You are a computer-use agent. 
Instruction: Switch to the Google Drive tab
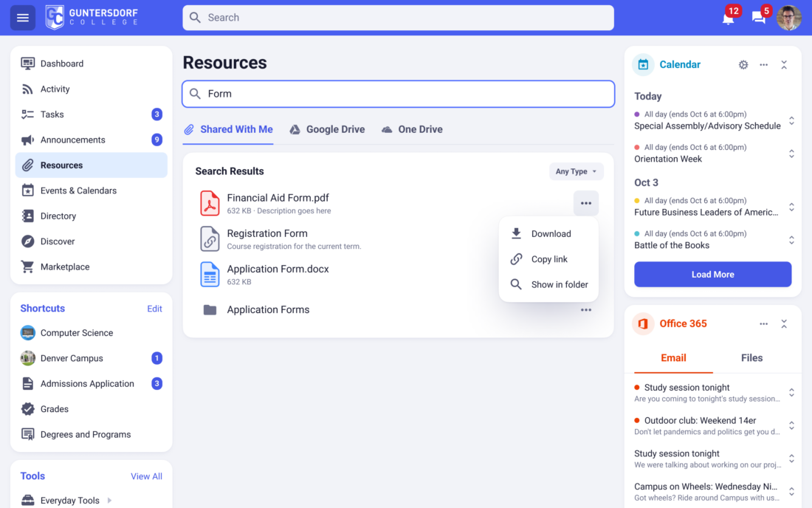pos(327,129)
